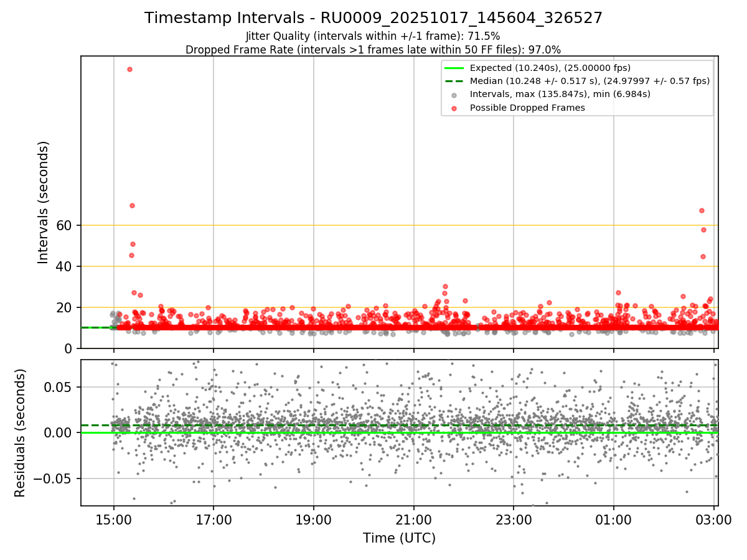747x560 pixels.
Task: Click the 'Residuals (seconds)' y-axis label
Action: coord(21,433)
